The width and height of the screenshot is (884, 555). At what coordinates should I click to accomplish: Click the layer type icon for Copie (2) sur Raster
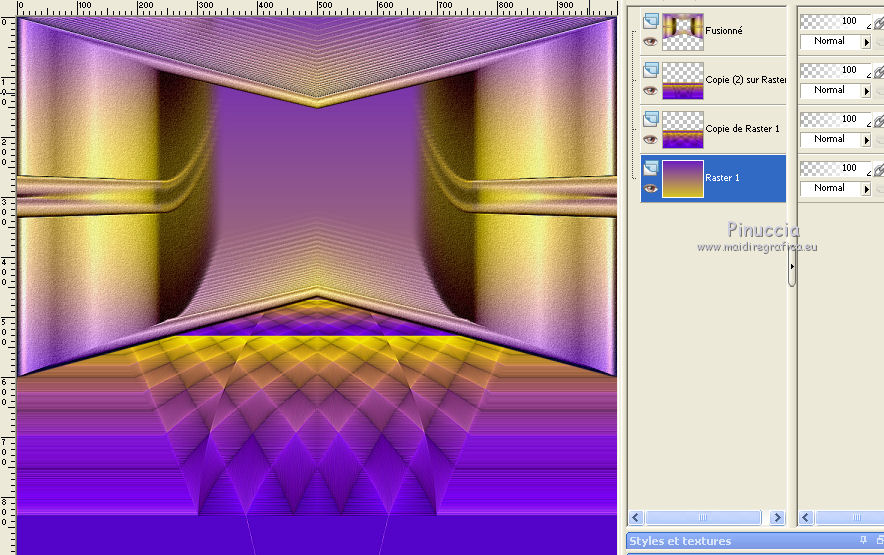click(x=651, y=70)
